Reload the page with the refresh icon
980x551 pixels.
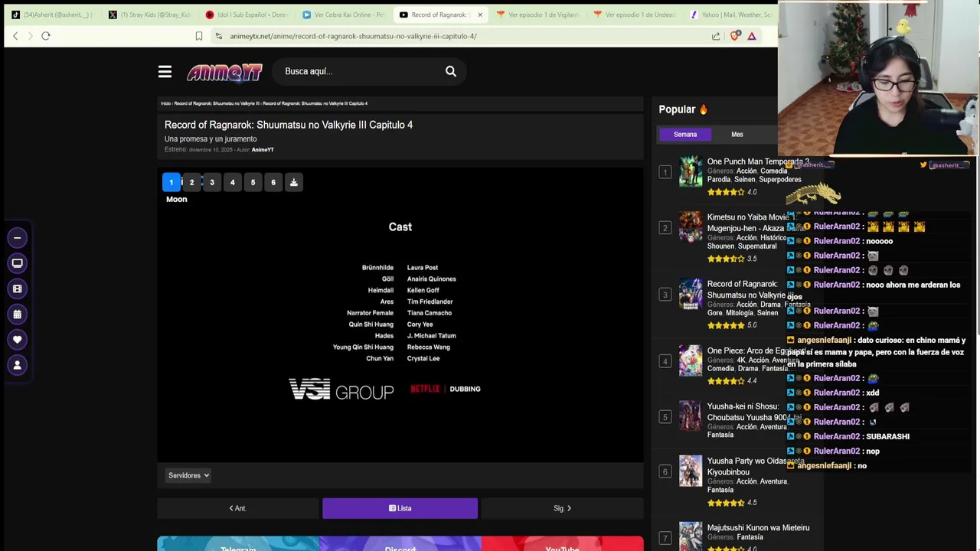tap(46, 36)
